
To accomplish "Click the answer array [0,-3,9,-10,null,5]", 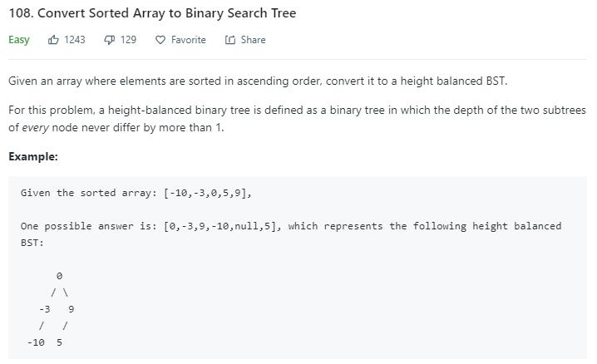I will pos(222,226).
